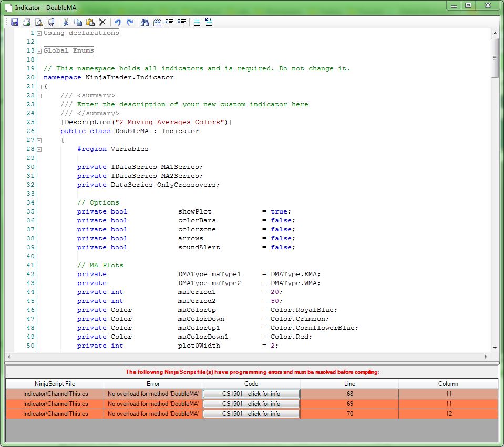This screenshot has width=504, height=447.
Task: Click the Redo arrow icon
Action: coord(130,22)
